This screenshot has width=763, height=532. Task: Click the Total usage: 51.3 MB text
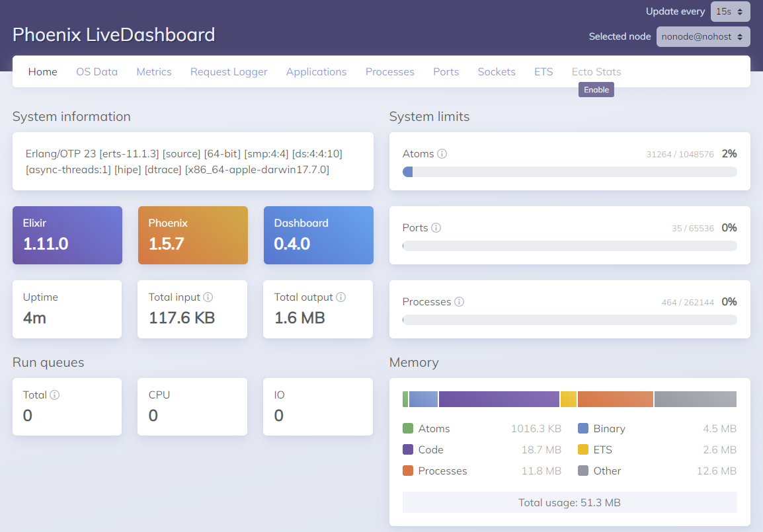569,502
